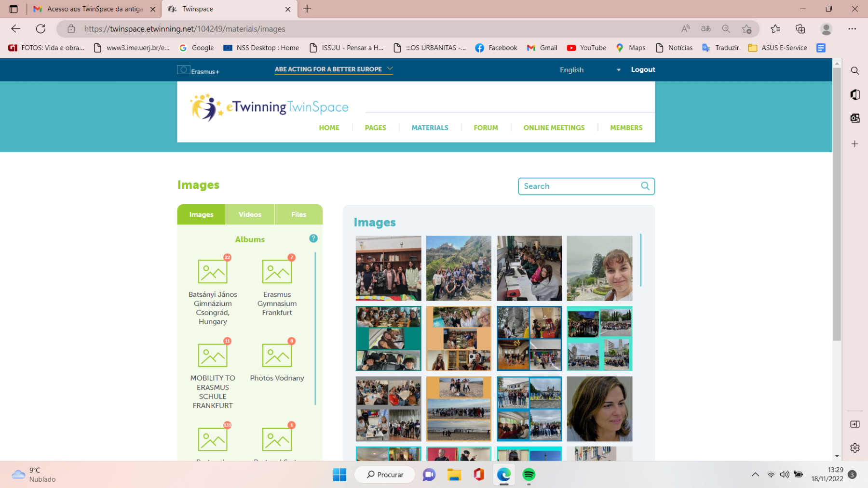The image size is (868, 488).
Task: Click the Albums help question mark icon
Action: click(x=313, y=238)
